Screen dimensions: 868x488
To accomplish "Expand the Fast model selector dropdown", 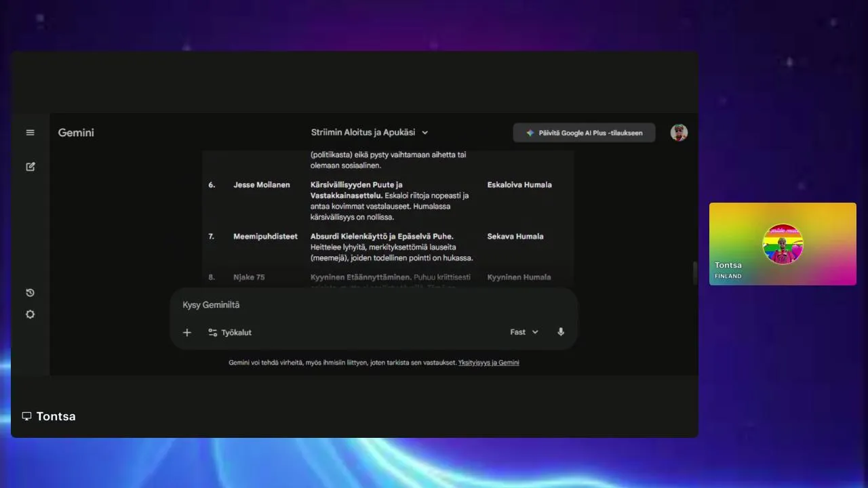I will (524, 332).
